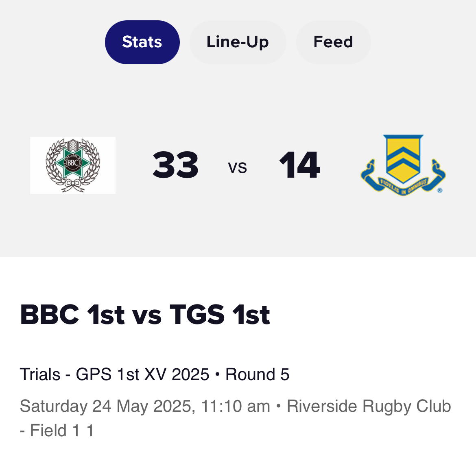Click the registered trademark symbol by TGS crest
This screenshot has width=476, height=474.
pyautogui.click(x=440, y=190)
